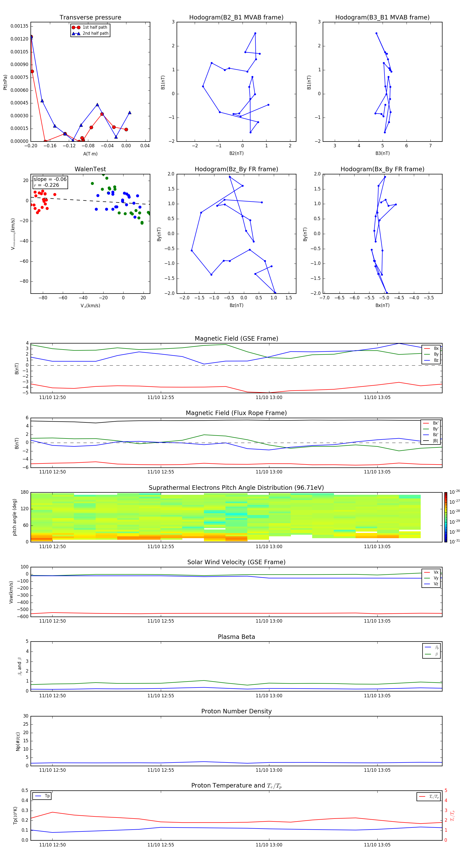Click the red 'Te/Tp' right axis label
The height and width of the screenshot is (868, 473).
coord(453,815)
